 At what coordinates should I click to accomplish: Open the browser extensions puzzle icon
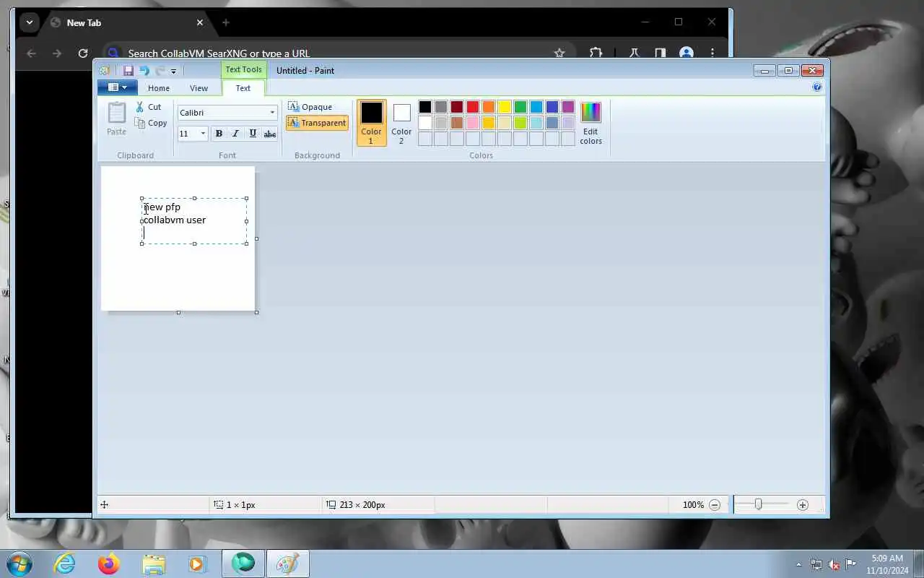coord(596,53)
